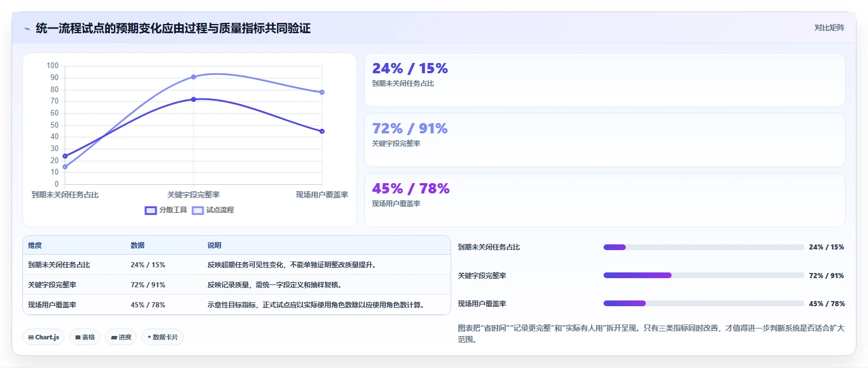Click the 现场用户覆盖率 progress bar
Viewport: 868px width, 368px height.
point(704,303)
